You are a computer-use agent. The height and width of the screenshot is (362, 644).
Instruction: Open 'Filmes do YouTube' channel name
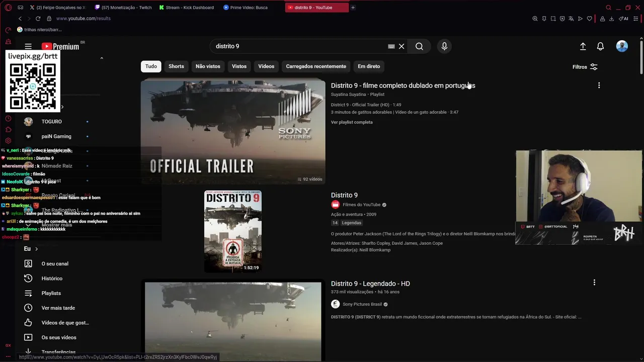click(x=361, y=205)
